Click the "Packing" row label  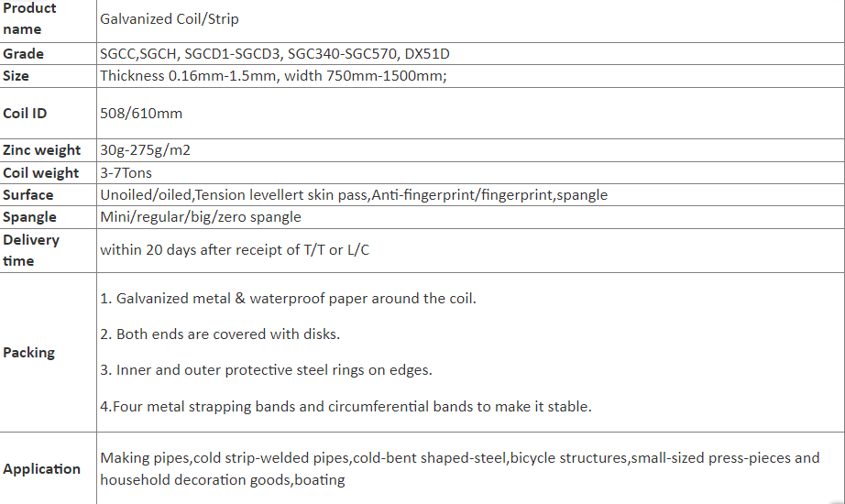pos(29,353)
